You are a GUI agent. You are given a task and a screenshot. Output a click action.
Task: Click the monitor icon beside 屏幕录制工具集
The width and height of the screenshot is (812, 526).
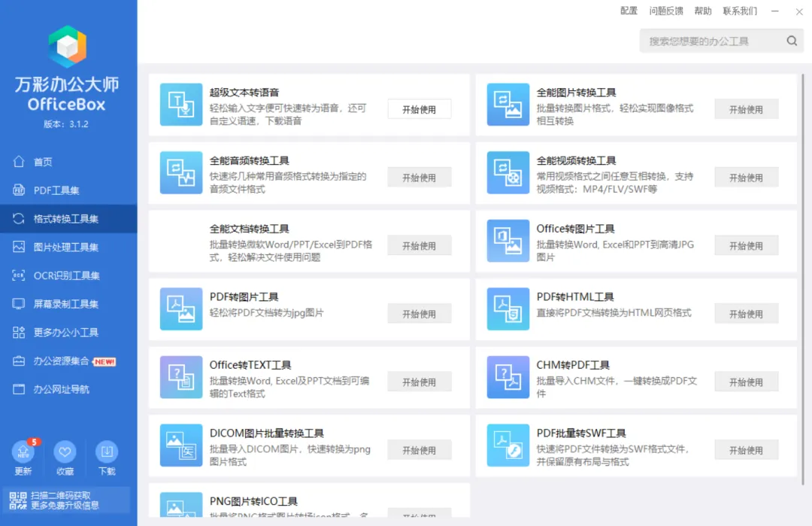(19, 304)
